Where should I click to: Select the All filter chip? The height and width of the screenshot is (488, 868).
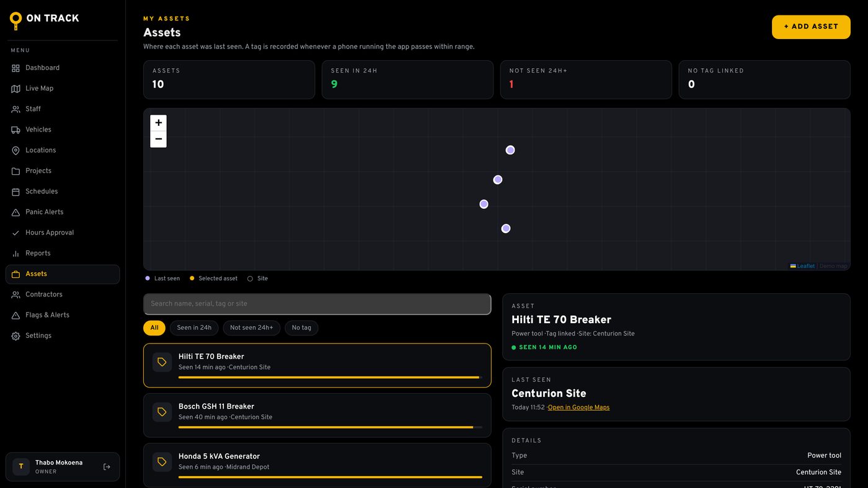coord(154,328)
